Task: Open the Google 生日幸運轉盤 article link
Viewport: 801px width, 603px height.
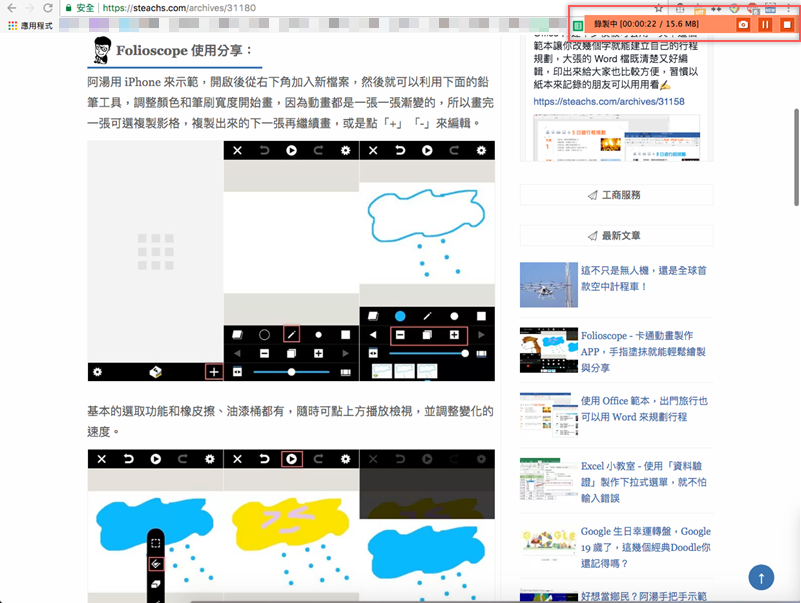Action: pyautogui.click(x=646, y=547)
